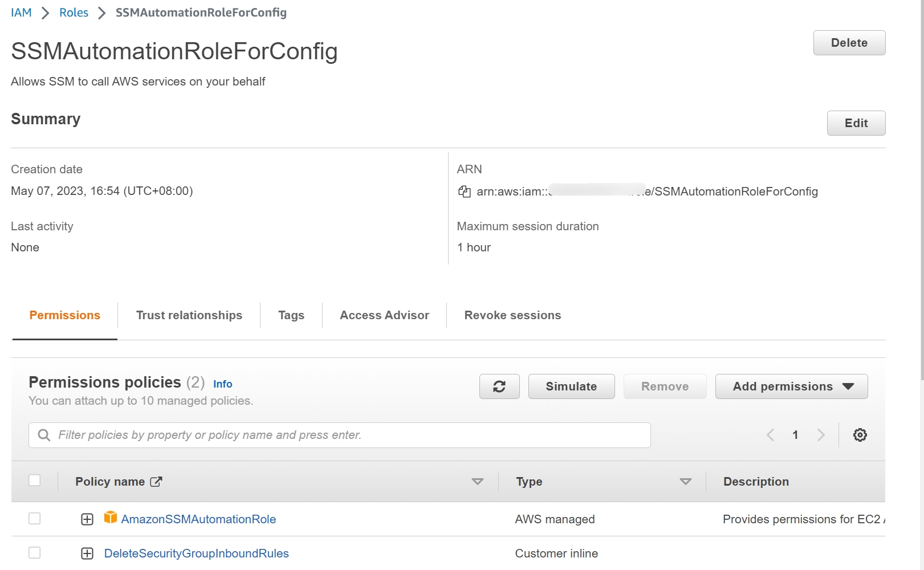Click the external link icon beside Policy name

156,482
